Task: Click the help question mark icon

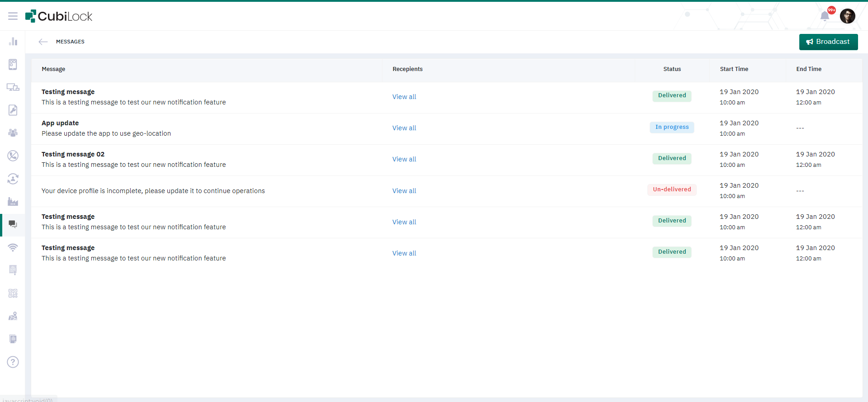Action: tap(13, 362)
